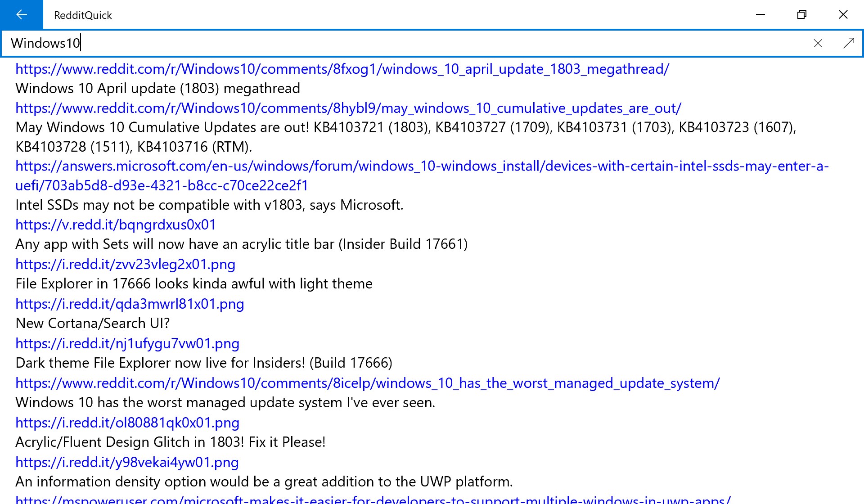
Task: Open answers.microsoft.com Intel SSDs link
Action: [x=422, y=166]
